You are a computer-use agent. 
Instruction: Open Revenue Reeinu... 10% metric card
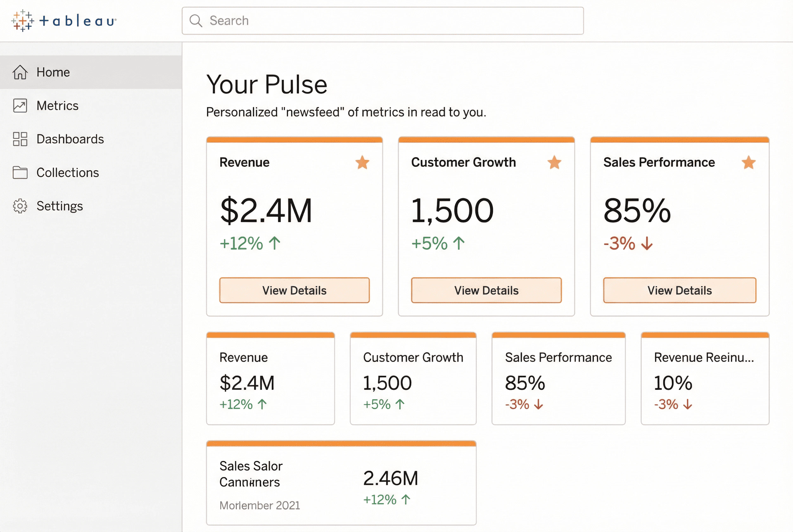click(705, 380)
